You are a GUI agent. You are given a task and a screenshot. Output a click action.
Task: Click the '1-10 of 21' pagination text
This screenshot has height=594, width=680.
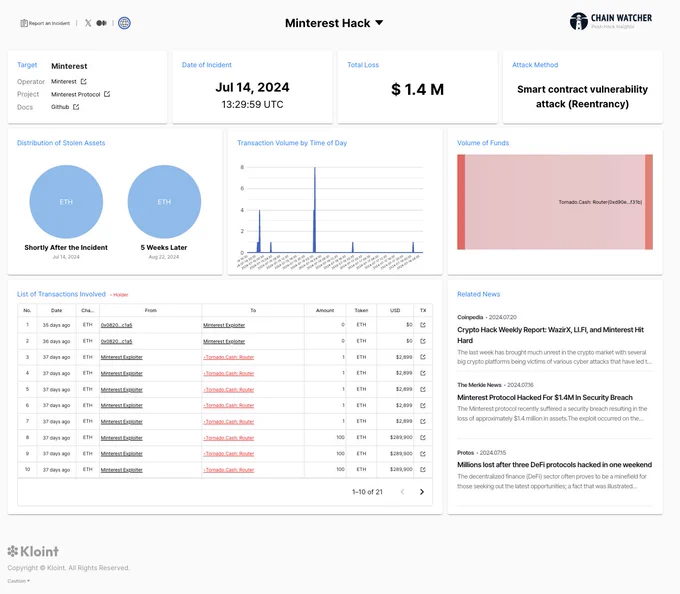tap(367, 492)
